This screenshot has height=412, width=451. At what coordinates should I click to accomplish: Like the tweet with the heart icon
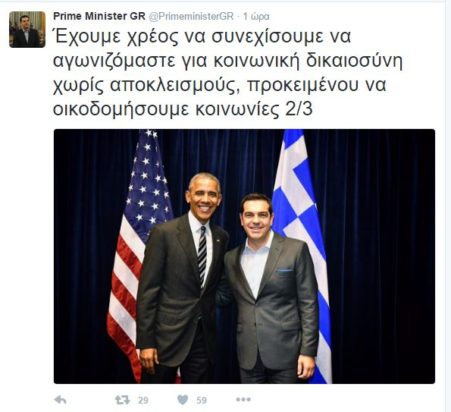[x=183, y=400]
